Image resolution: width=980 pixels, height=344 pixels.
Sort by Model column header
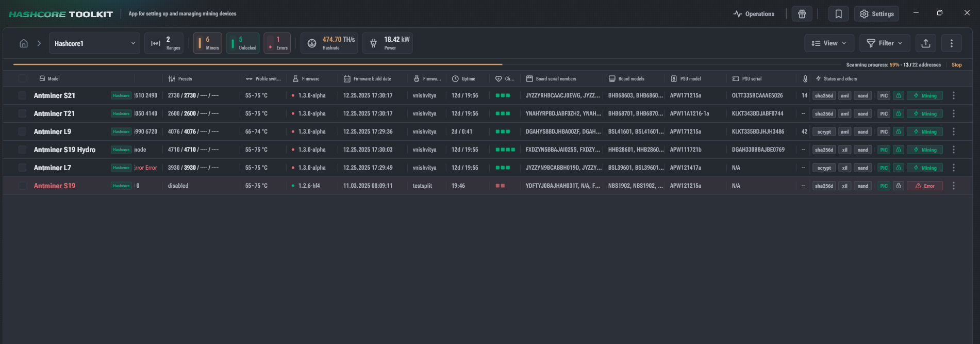click(x=49, y=79)
